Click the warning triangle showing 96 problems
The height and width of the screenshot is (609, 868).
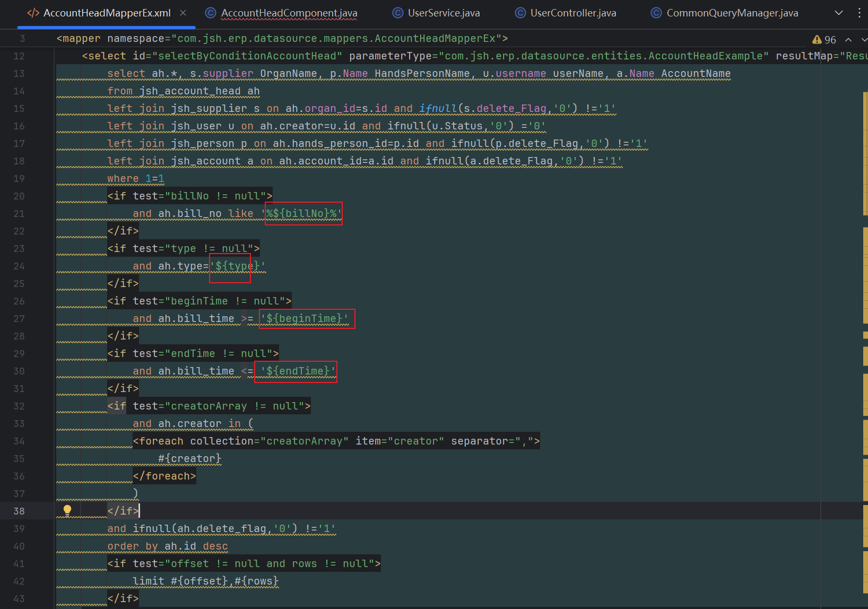click(x=817, y=40)
